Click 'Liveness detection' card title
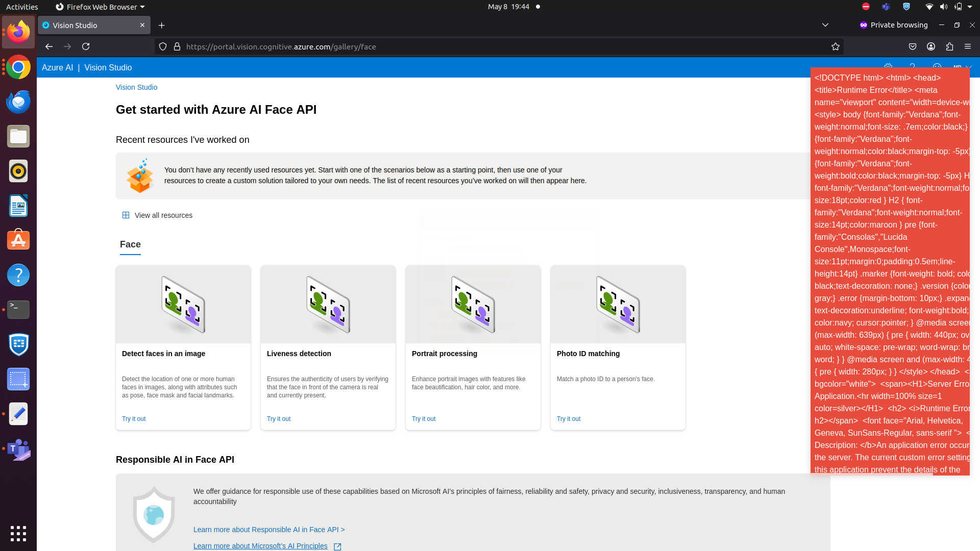The width and height of the screenshot is (980, 551). coord(299,354)
